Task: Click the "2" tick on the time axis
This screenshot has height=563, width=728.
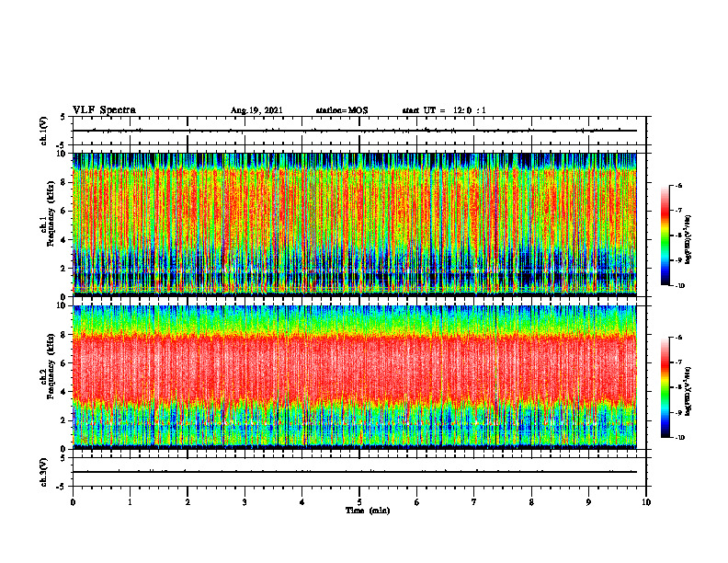Action: (188, 502)
